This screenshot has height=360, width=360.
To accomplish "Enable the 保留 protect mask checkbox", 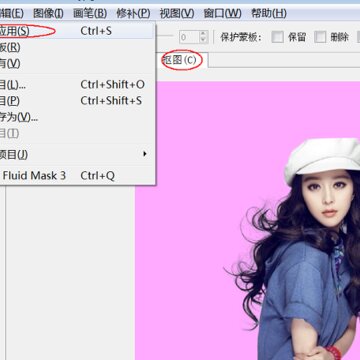I will pos(278,37).
